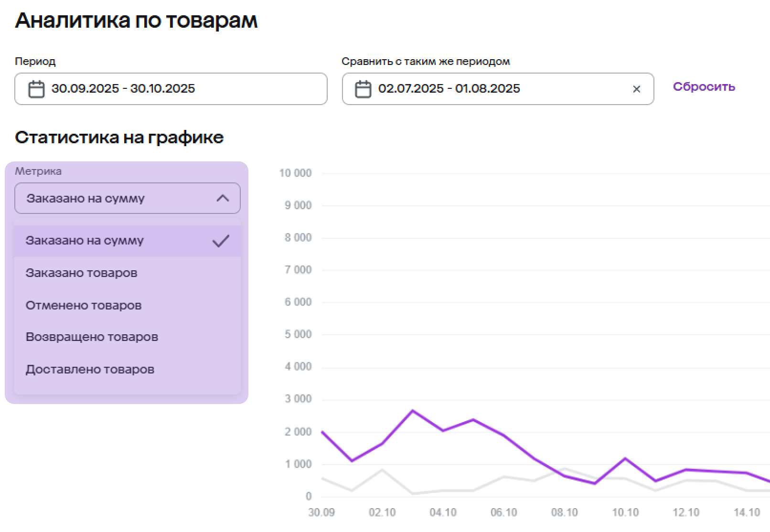770x532 pixels.
Task: Click the 02.07.2025 - 01.08.2025 date text
Action: 449,89
